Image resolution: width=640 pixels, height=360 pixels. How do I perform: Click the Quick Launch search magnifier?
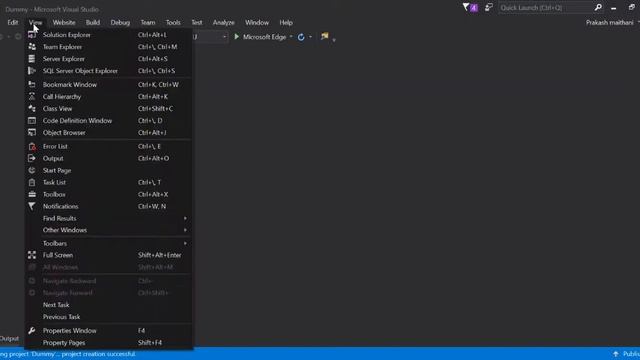coord(598,7)
